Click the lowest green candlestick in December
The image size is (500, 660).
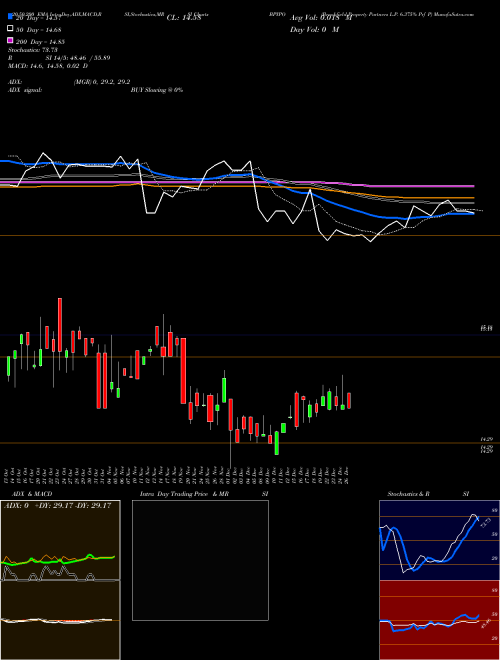coord(277,443)
